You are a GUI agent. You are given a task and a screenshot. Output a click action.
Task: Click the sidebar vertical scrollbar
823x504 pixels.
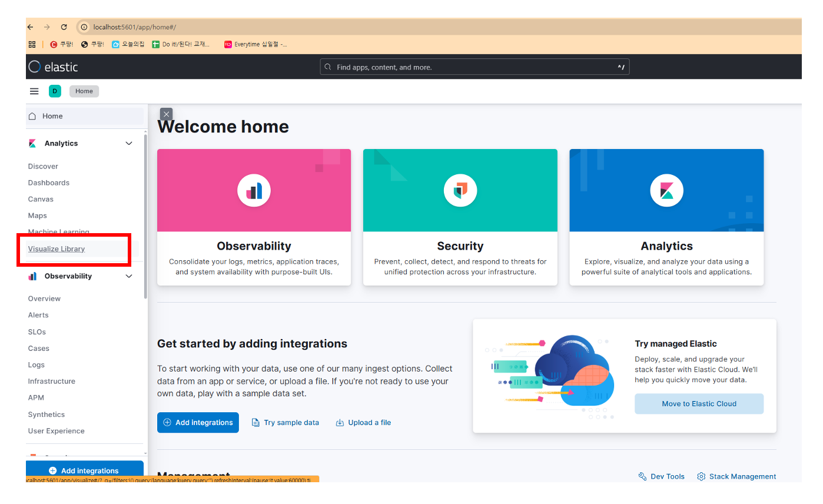pos(145,215)
